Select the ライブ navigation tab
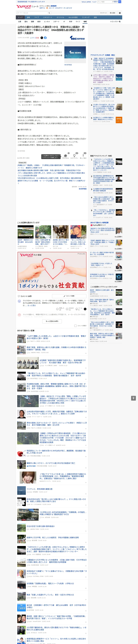Viewport: 138px width, 644px height. pyautogui.click(x=37, y=17)
